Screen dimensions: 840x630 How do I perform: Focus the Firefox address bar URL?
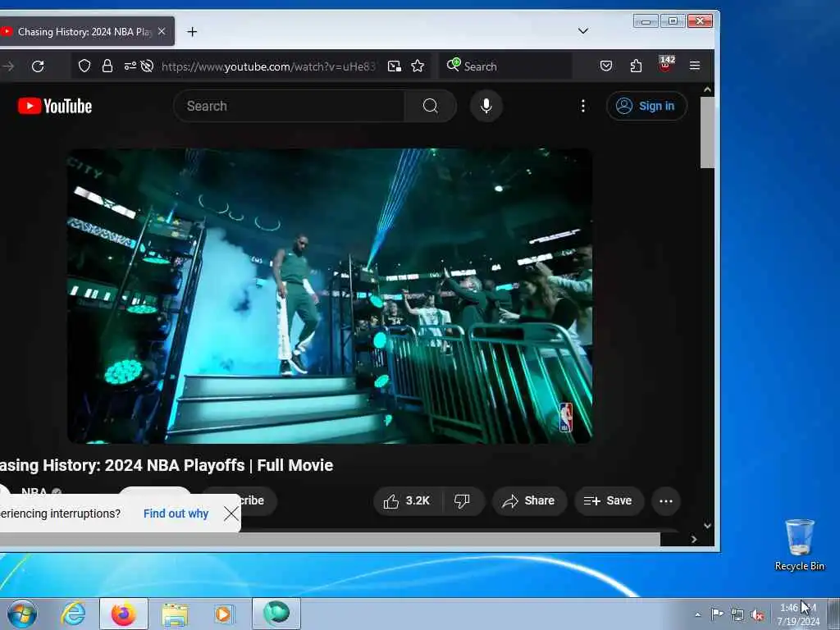pos(268,66)
